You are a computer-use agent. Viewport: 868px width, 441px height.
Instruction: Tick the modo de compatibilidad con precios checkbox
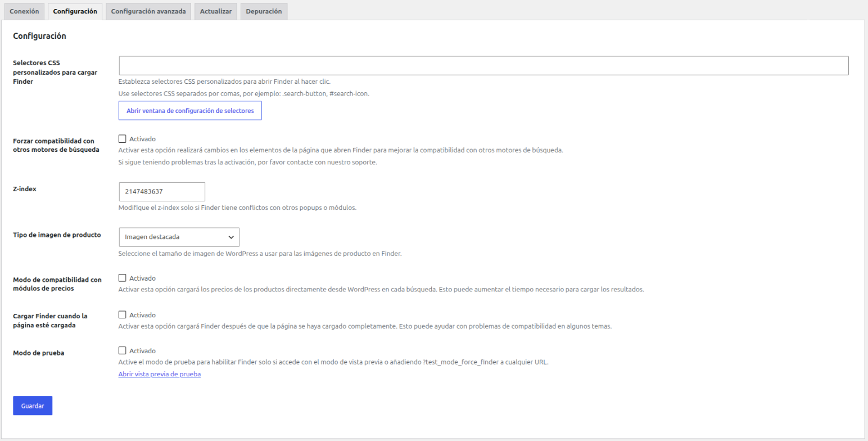123,278
